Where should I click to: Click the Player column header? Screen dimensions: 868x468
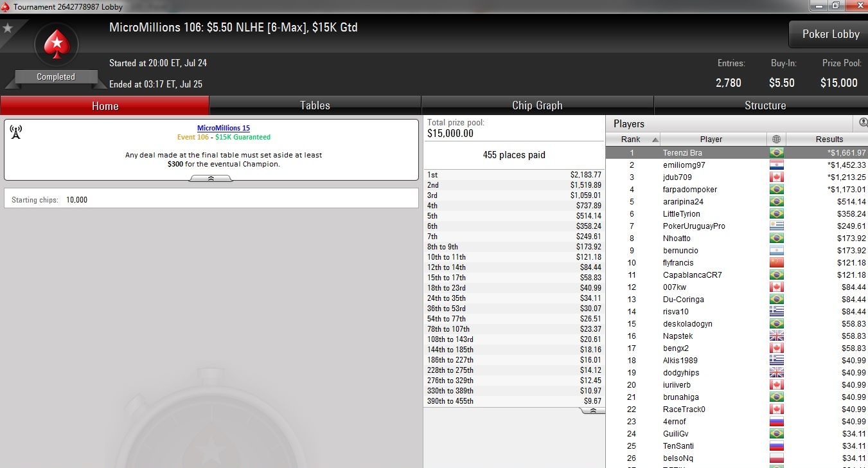(x=711, y=139)
